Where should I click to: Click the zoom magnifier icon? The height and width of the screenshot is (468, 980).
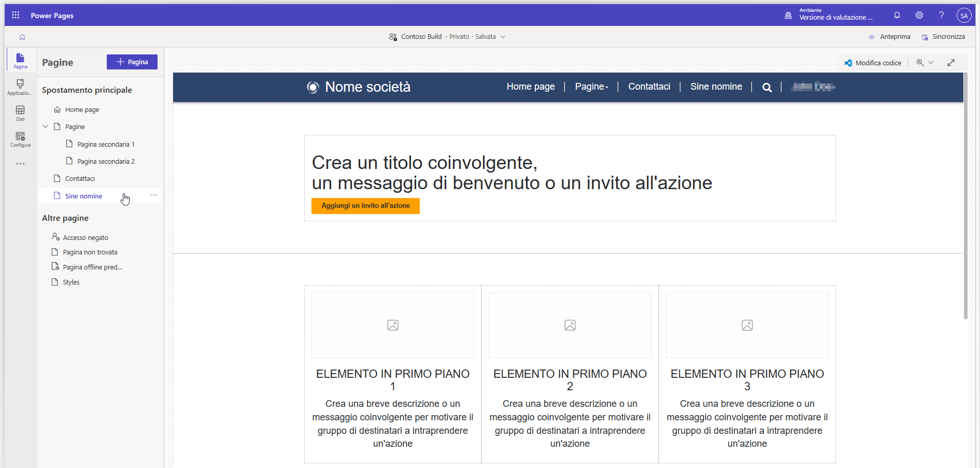pyautogui.click(x=920, y=63)
